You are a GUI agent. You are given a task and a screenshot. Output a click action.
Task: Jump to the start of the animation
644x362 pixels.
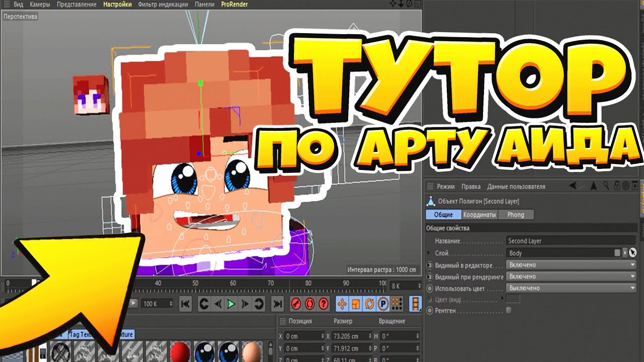[186, 304]
